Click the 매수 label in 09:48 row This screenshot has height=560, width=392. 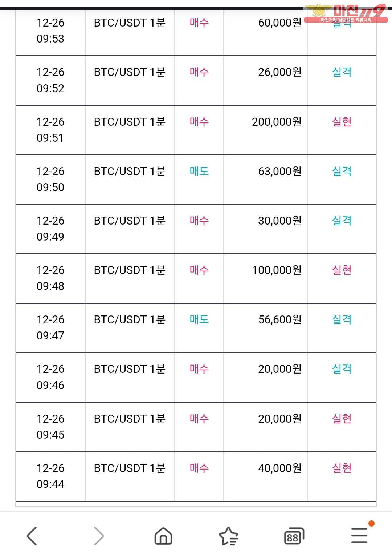(199, 270)
